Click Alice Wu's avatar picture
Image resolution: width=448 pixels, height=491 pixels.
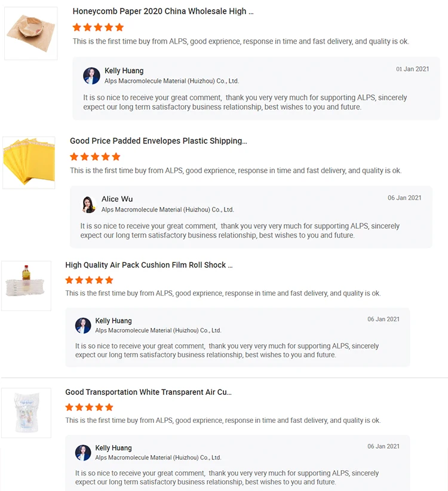[89, 204]
